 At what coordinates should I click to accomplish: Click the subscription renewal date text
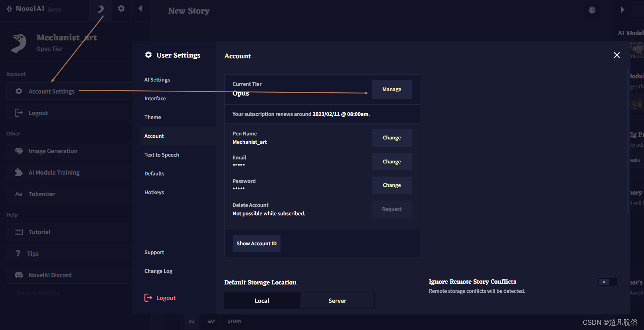(x=340, y=114)
